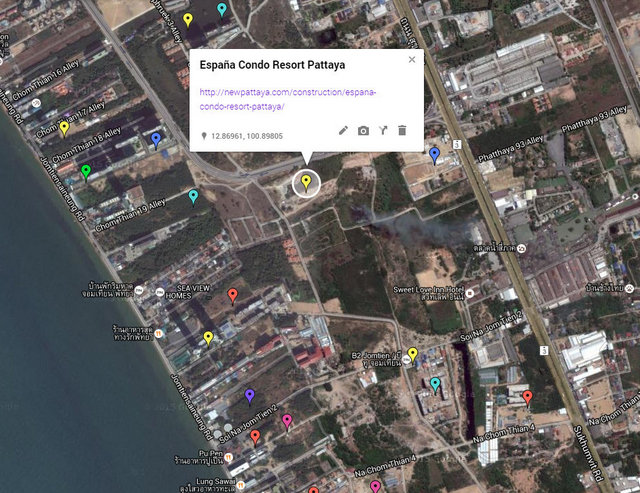
Task: Click the ตลาดน้ำ 4 ภาค attraction icon
Action: click(x=522, y=248)
